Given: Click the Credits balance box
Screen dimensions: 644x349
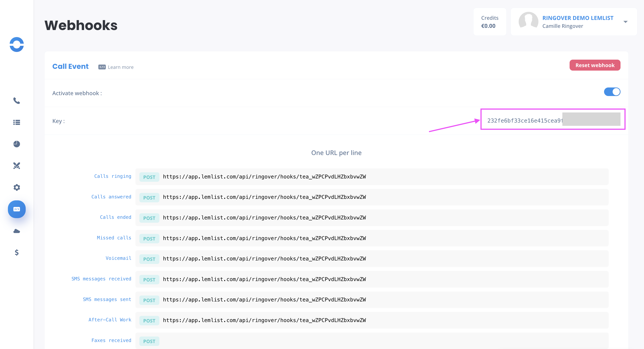Looking at the screenshot, I should coord(489,22).
